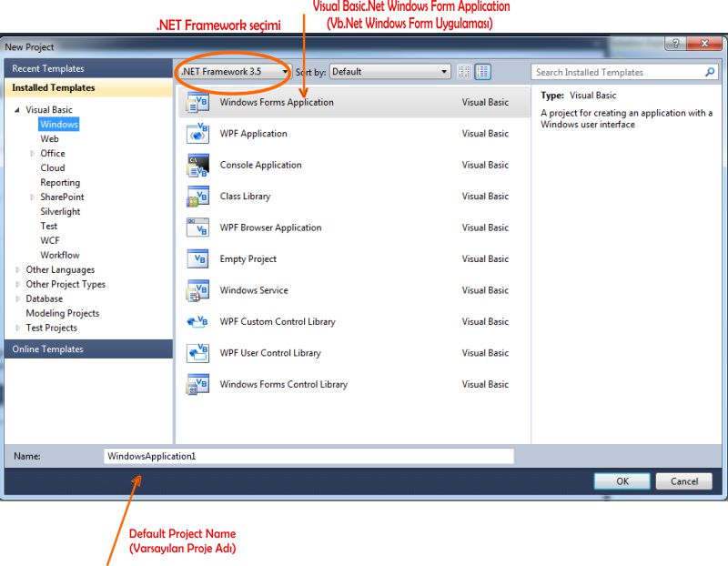Expand the Other Languages node

pyautogui.click(x=17, y=269)
